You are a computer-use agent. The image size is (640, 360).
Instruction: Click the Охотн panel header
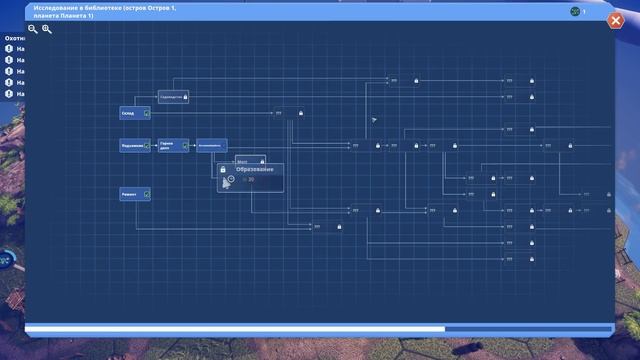pyautogui.click(x=15, y=38)
